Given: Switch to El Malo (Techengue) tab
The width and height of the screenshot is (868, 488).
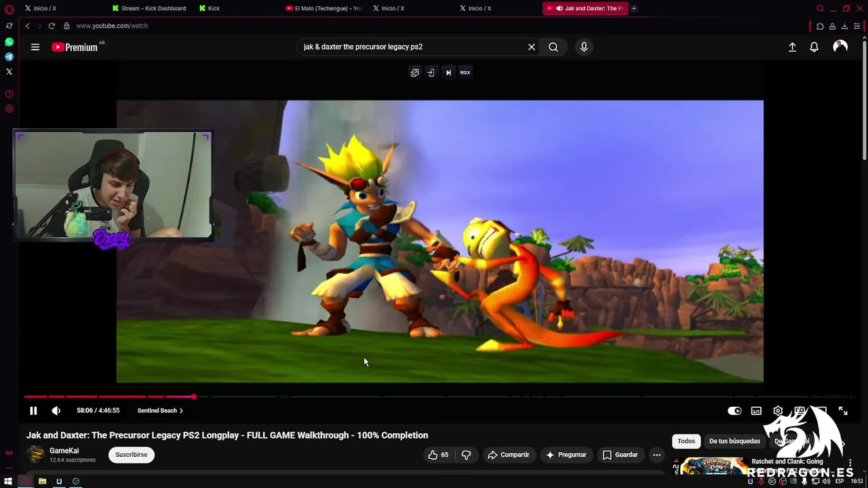Looking at the screenshot, I should click(324, 8).
